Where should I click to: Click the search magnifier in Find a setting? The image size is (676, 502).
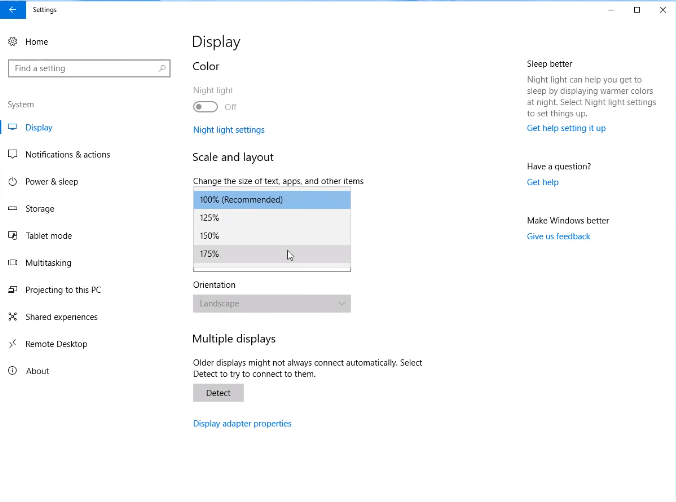[162, 69]
